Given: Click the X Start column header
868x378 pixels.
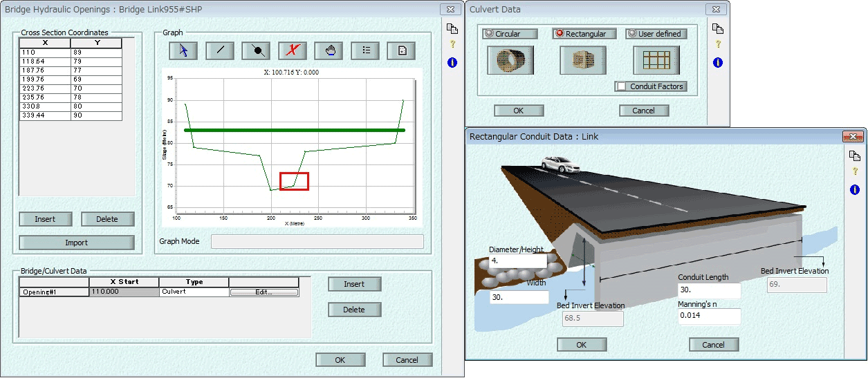Looking at the screenshot, I should click(124, 282).
